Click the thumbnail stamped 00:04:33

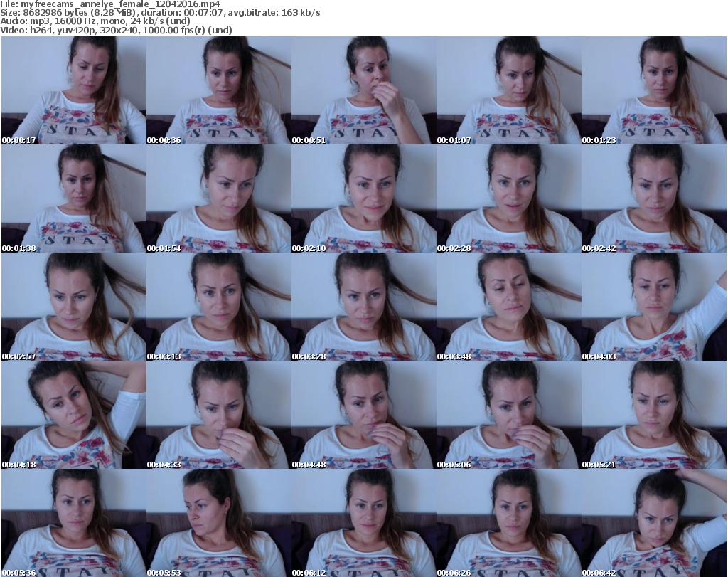pyautogui.click(x=219, y=415)
